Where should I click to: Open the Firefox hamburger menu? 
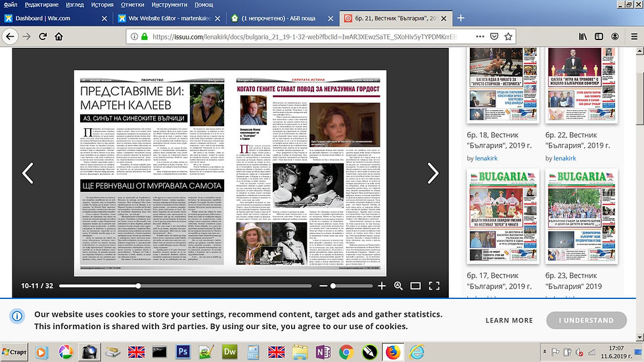(634, 37)
